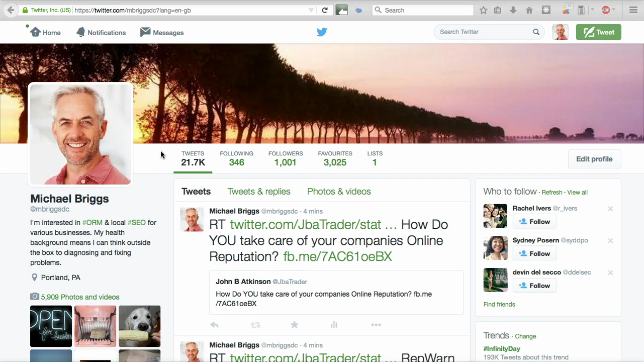Click the browser home icon in toolbar

529,10
